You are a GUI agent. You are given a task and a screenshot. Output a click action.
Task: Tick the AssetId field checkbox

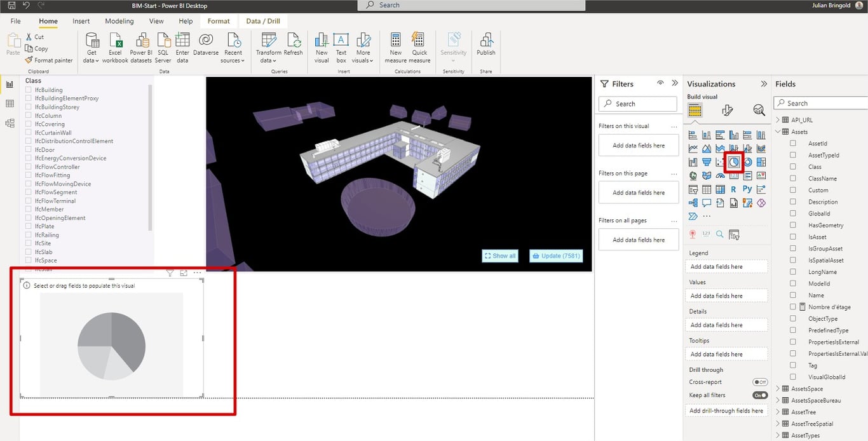click(793, 144)
